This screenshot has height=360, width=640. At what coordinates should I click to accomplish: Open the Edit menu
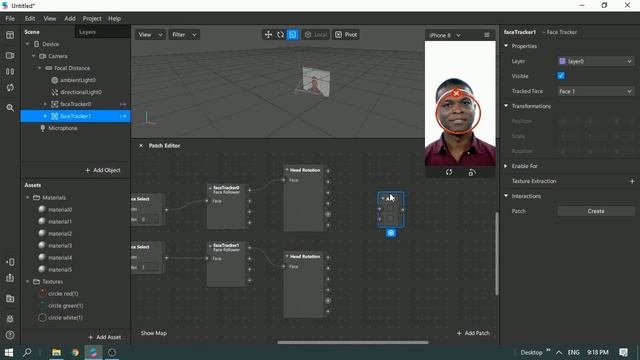30,19
